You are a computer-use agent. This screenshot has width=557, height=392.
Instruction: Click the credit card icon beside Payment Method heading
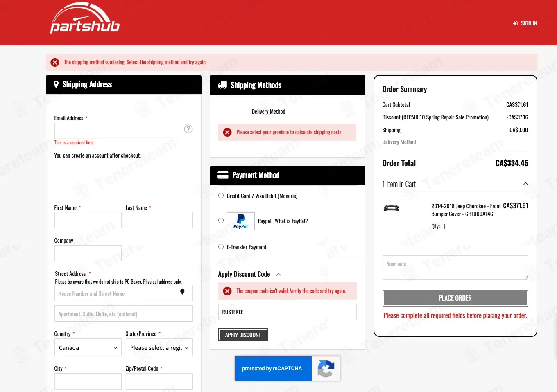223,175
